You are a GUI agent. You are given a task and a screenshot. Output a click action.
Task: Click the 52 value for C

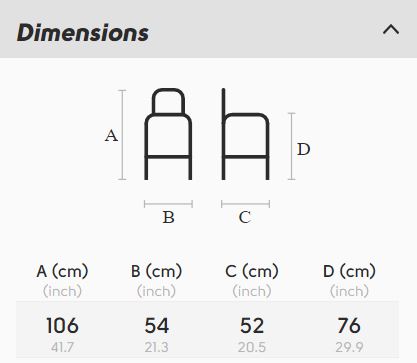(x=252, y=325)
